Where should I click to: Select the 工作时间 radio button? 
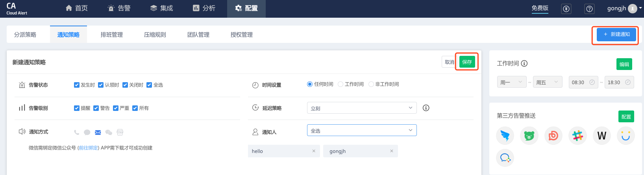coord(341,84)
